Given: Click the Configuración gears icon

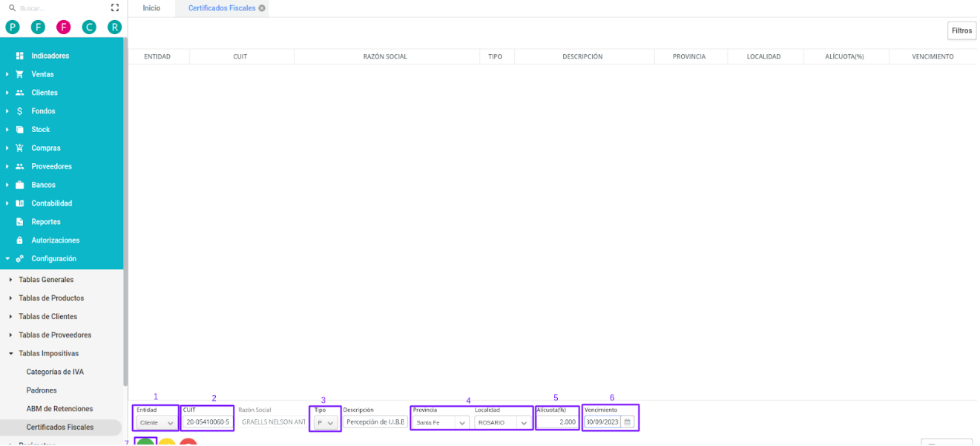Looking at the screenshot, I should 20,259.
